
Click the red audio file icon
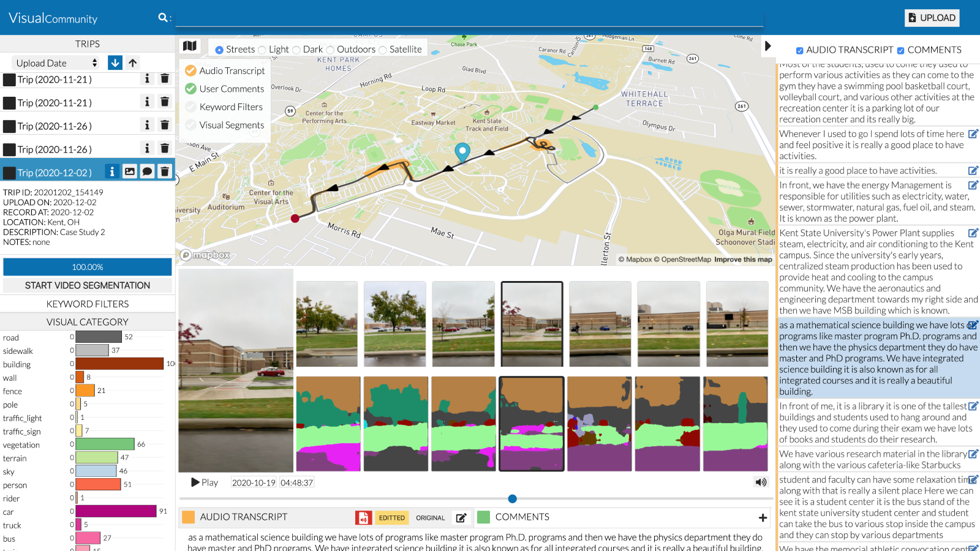363,518
